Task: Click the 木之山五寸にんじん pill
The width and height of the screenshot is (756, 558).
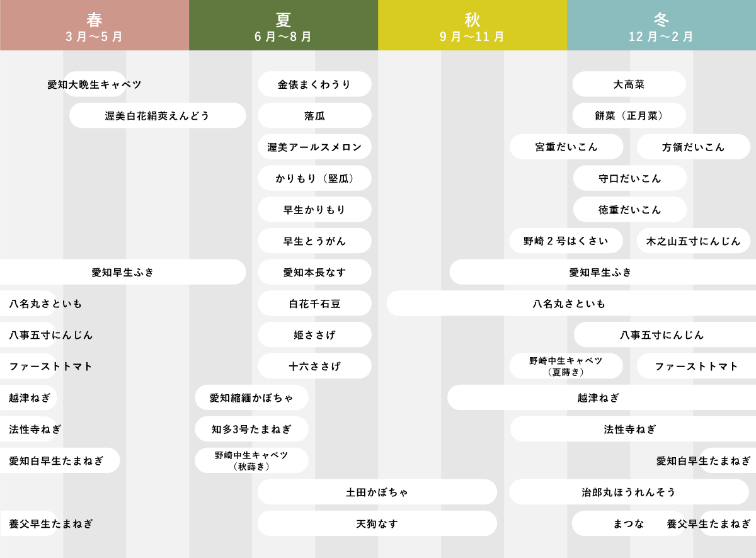Action: click(693, 241)
